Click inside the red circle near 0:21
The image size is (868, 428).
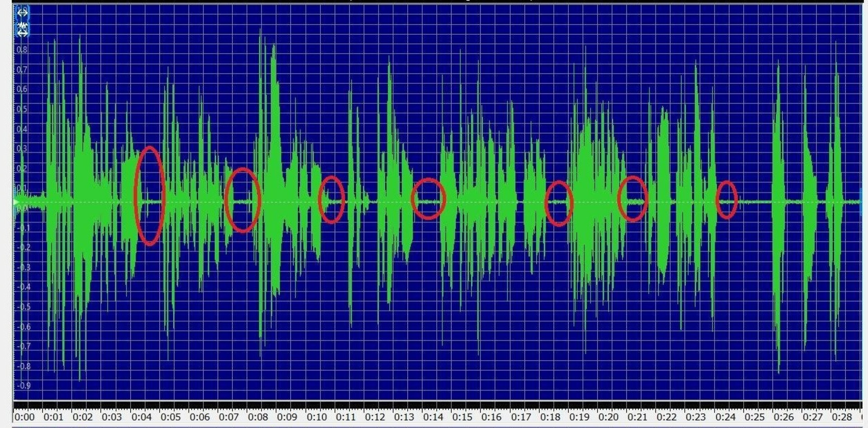point(632,199)
